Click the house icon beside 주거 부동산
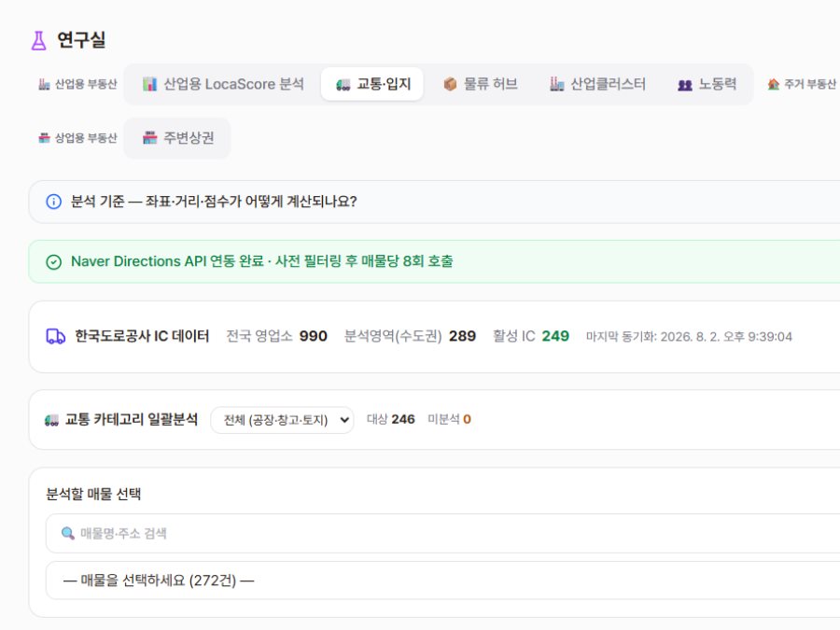 click(773, 84)
